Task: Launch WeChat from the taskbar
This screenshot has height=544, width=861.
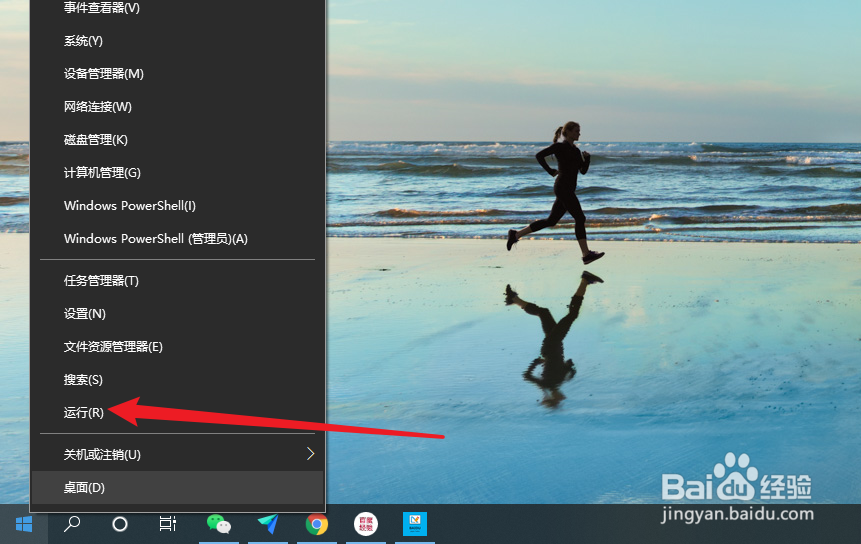Action: tap(219, 524)
